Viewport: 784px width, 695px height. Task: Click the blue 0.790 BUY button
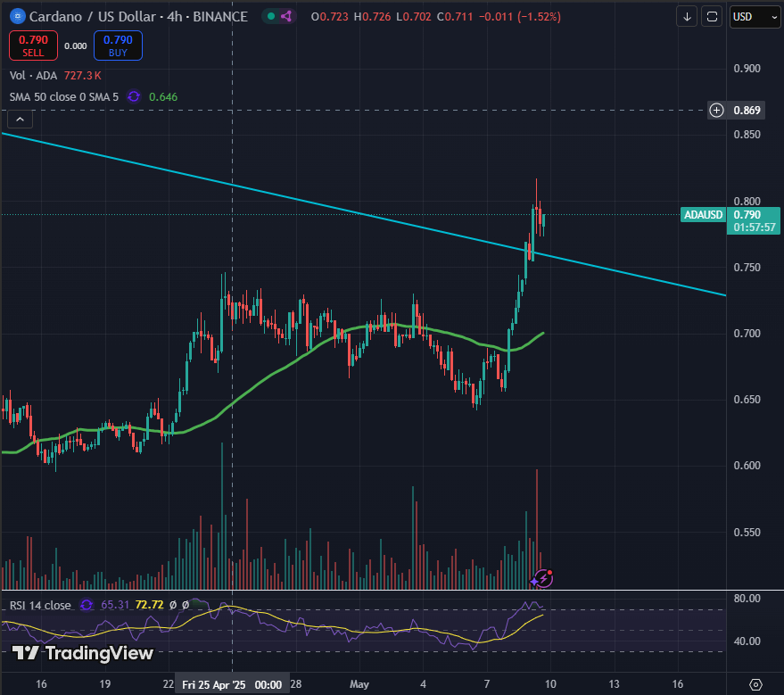[118, 46]
